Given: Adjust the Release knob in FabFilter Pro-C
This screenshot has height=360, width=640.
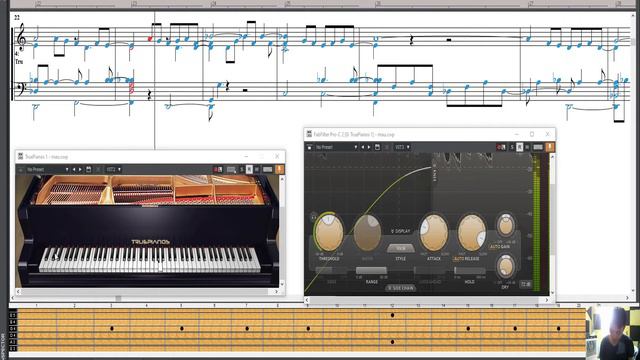Looking at the screenshot, I should 471,233.
